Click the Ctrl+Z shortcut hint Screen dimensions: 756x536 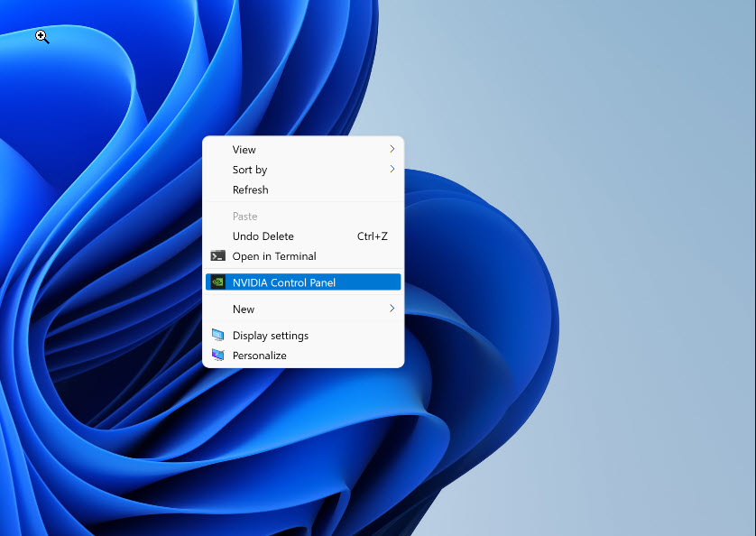point(372,236)
